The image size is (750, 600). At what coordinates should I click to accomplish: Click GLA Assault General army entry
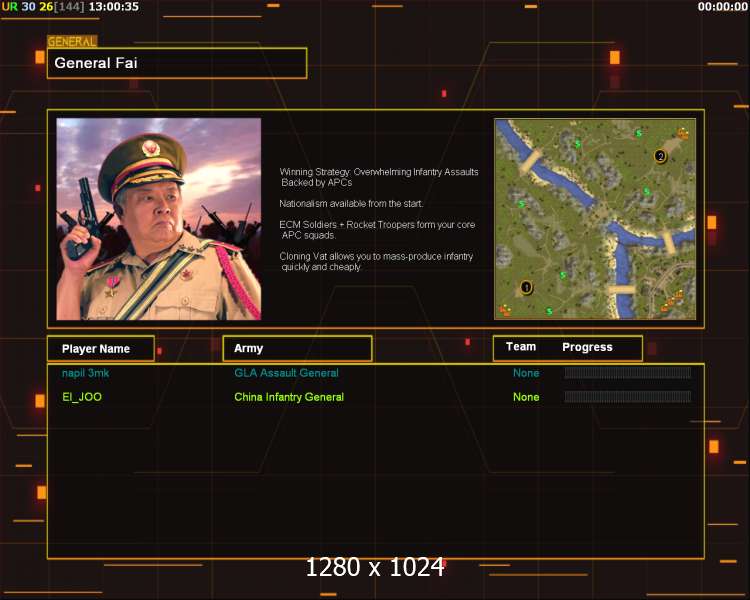(x=287, y=373)
